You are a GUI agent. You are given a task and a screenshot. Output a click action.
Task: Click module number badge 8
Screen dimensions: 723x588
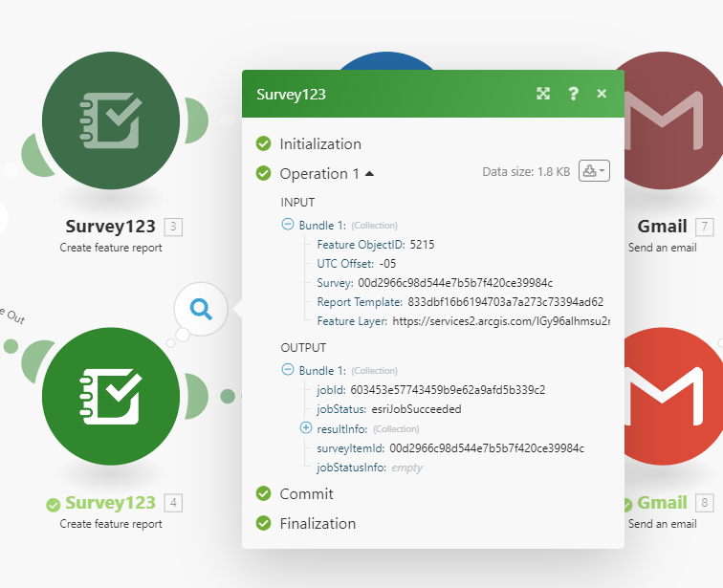(x=704, y=502)
